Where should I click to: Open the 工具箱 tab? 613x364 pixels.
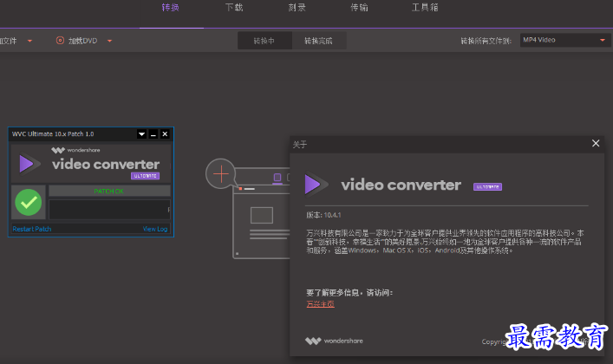[425, 8]
